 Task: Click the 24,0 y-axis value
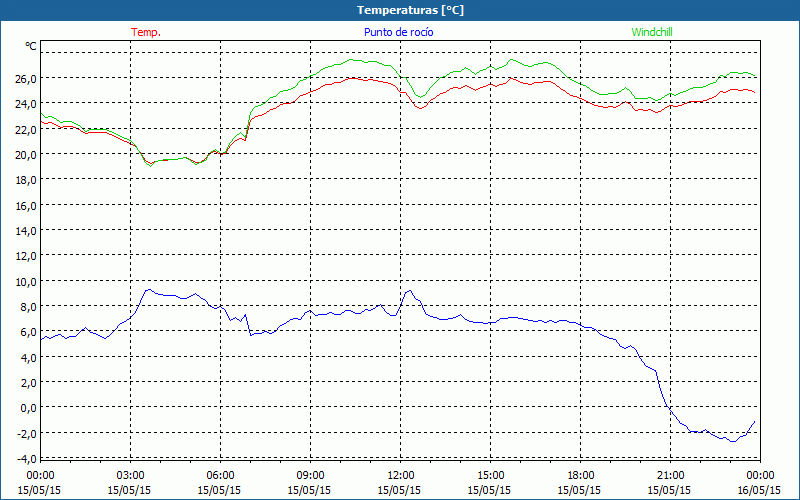point(26,104)
